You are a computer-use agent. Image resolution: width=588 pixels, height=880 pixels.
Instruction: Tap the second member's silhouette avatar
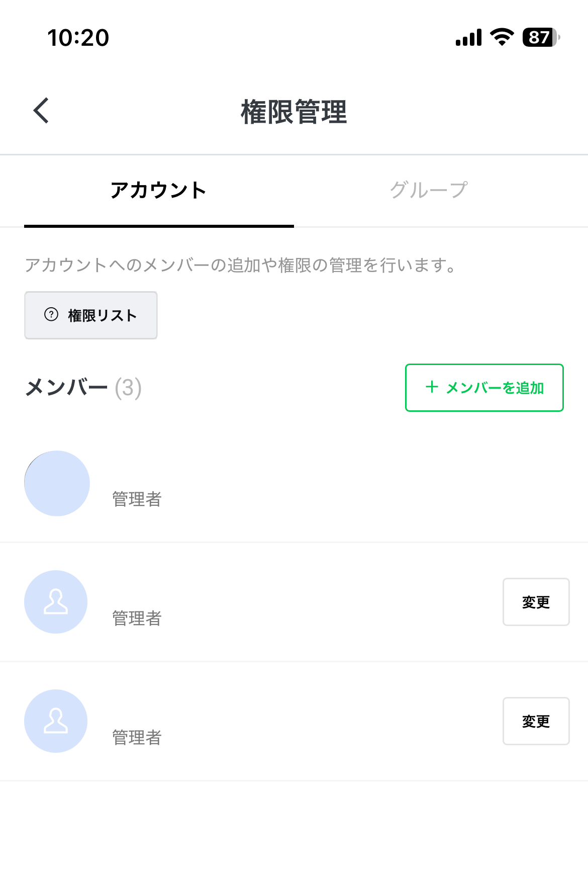(56, 602)
